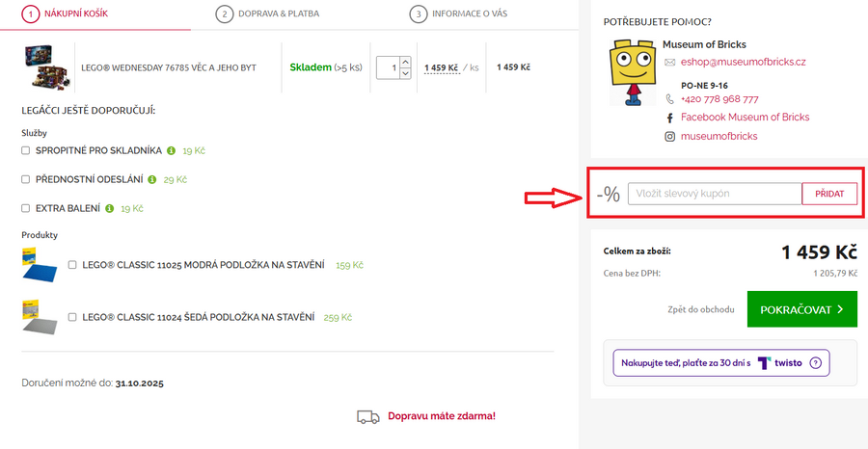
Task: Show info icon for Extra balení
Action: 110,208
